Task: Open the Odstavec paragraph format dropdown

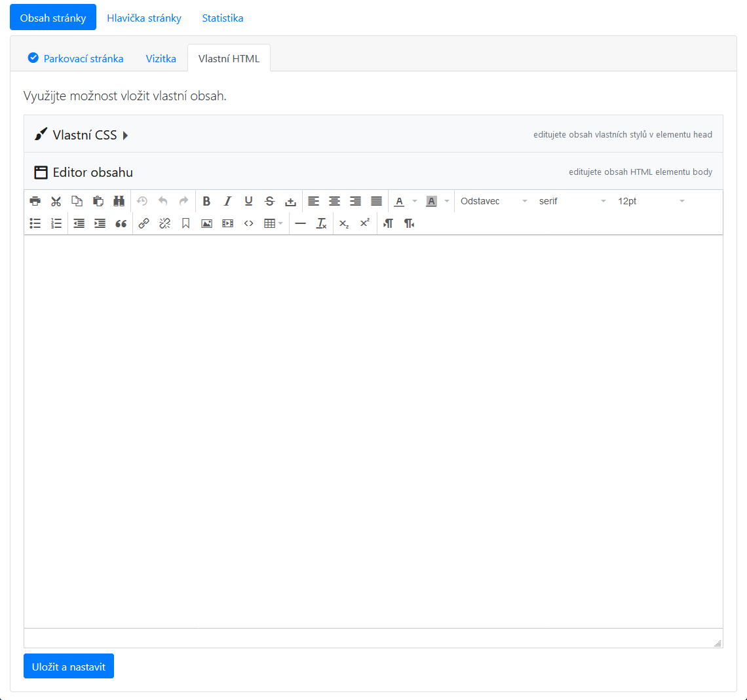Action: pos(493,201)
